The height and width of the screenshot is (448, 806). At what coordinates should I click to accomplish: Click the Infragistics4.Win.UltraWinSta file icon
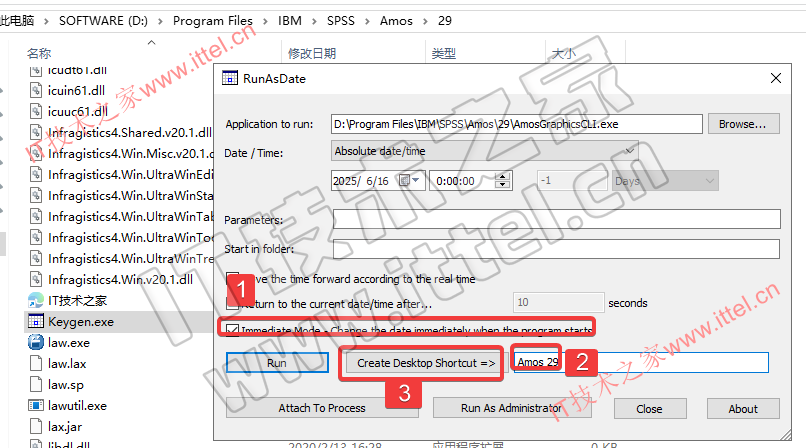point(35,196)
